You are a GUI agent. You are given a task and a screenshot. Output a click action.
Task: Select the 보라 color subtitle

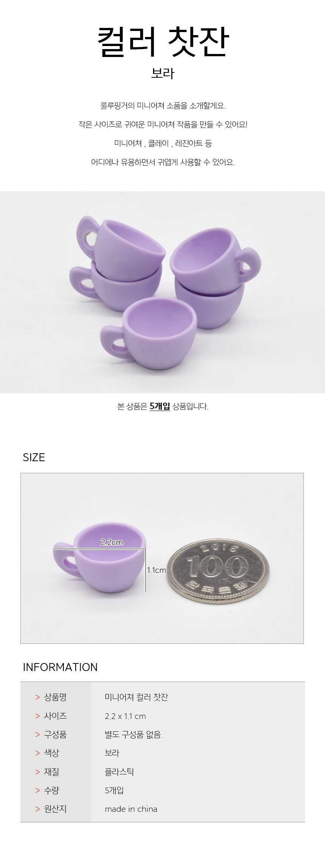tap(162, 73)
